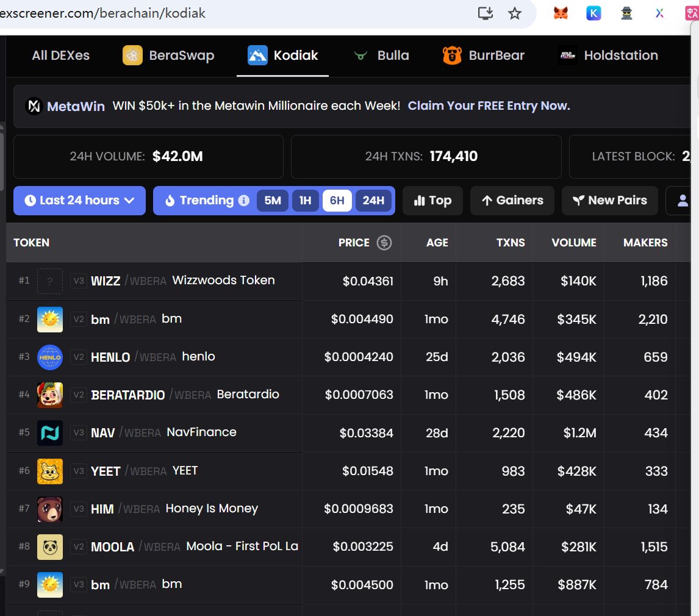
Task: Switch to the BeraSwap tab
Action: pos(168,56)
